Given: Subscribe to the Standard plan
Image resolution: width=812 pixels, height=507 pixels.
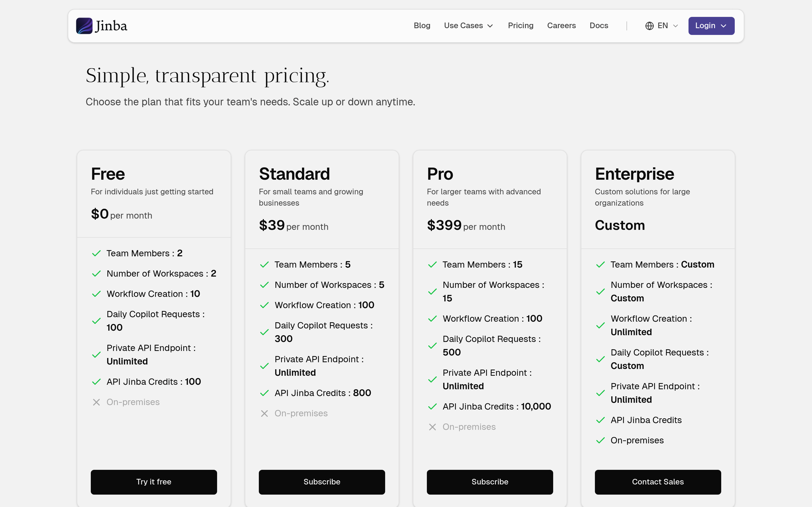Looking at the screenshot, I should point(321,482).
